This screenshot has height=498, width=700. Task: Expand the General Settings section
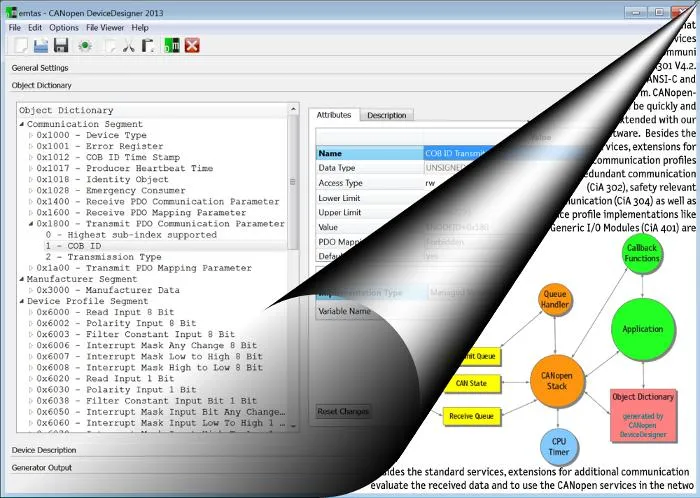tap(40, 68)
